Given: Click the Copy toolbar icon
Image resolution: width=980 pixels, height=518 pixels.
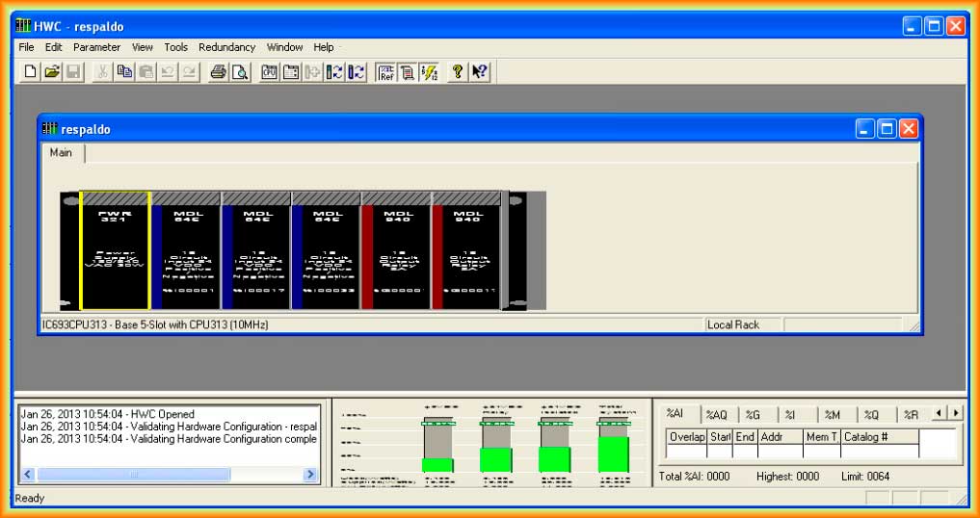Looking at the screenshot, I should click(124, 71).
